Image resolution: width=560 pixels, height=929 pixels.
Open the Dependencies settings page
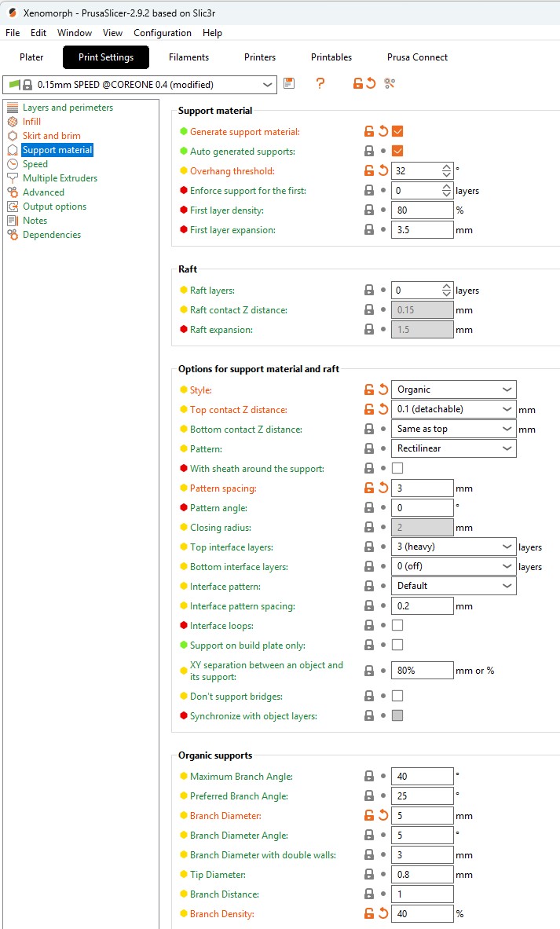click(52, 235)
